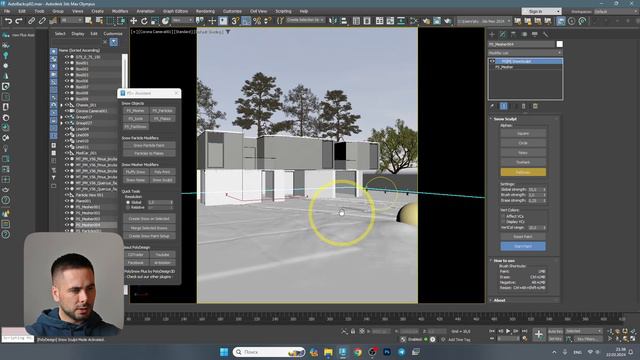Click the Render Production teapot icon
The width and height of the screenshot is (640, 360).
pyautogui.click(x=448, y=21)
